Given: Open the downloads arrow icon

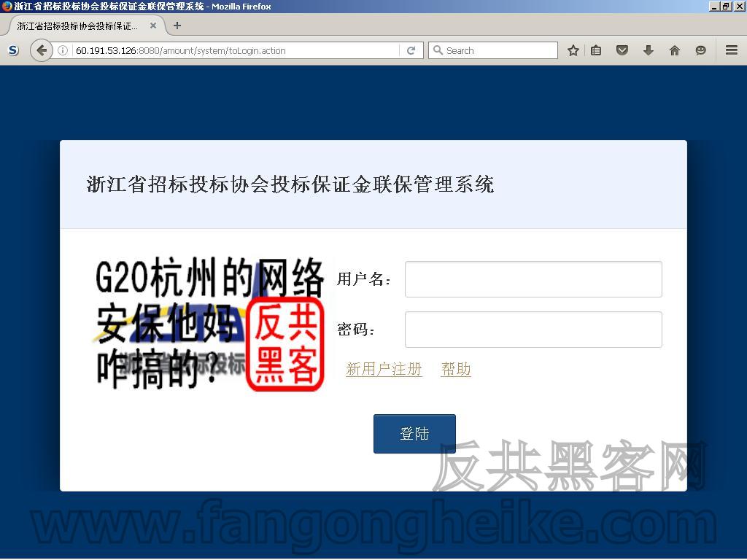Looking at the screenshot, I should click(x=648, y=50).
